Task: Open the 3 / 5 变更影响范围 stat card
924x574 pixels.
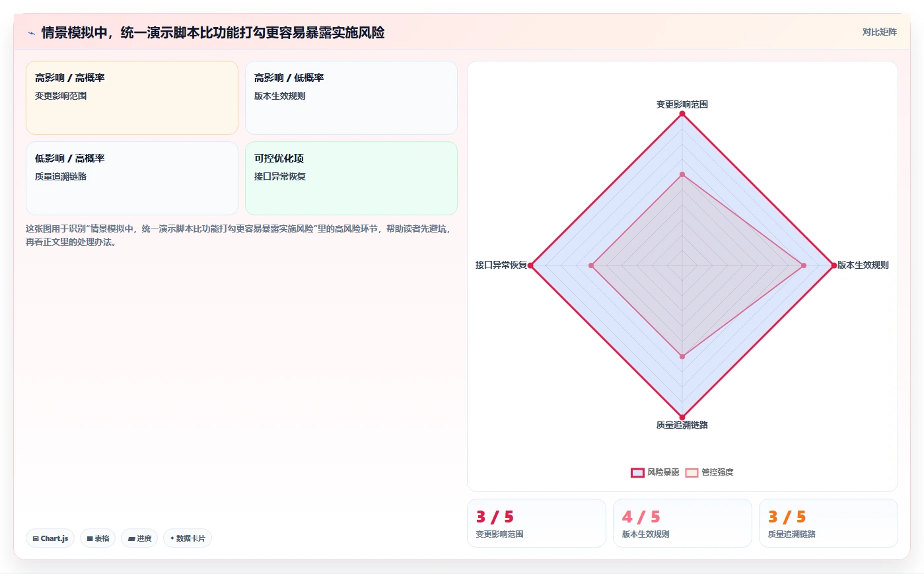Action: pyautogui.click(x=536, y=523)
